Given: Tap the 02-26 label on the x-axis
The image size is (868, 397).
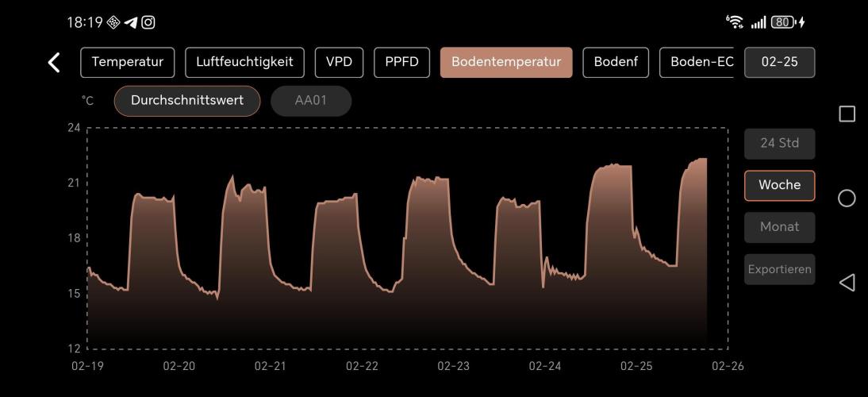Looking at the screenshot, I should click(728, 366).
